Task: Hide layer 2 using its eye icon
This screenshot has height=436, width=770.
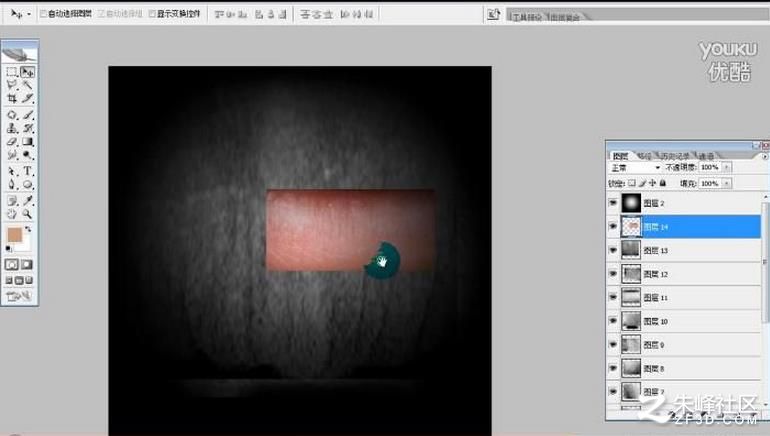Action: pyautogui.click(x=612, y=203)
